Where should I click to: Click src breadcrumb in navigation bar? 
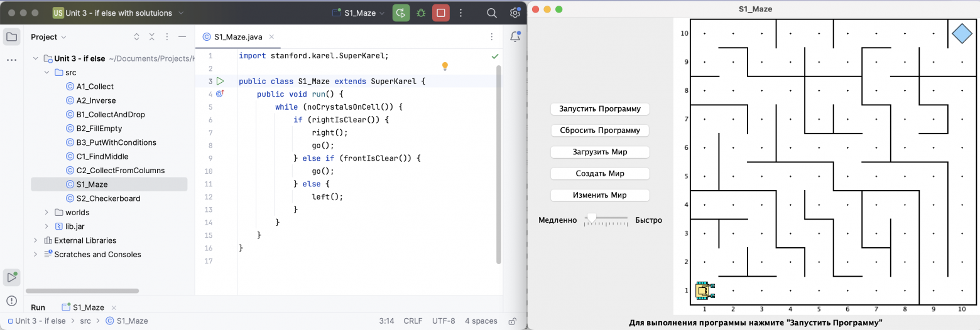[85, 321]
